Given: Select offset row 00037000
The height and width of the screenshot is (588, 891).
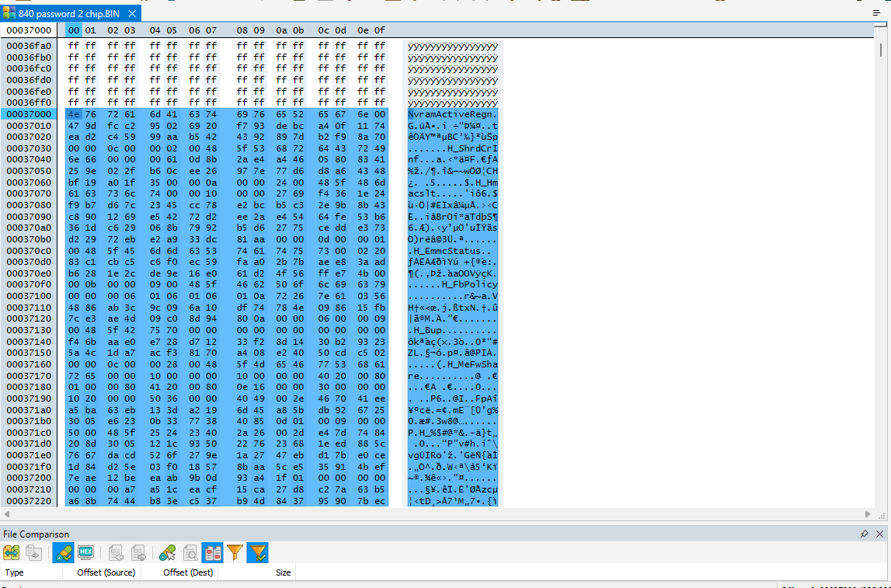Looking at the screenshot, I should 29,114.
